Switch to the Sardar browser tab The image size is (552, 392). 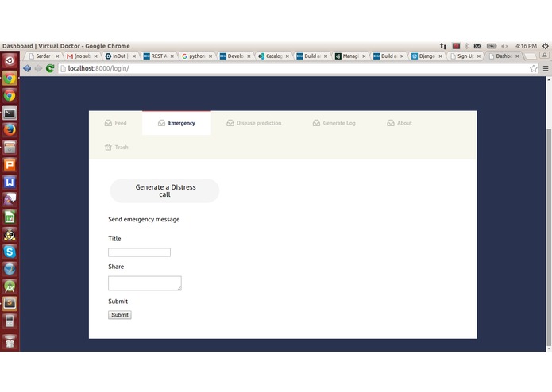44,56
